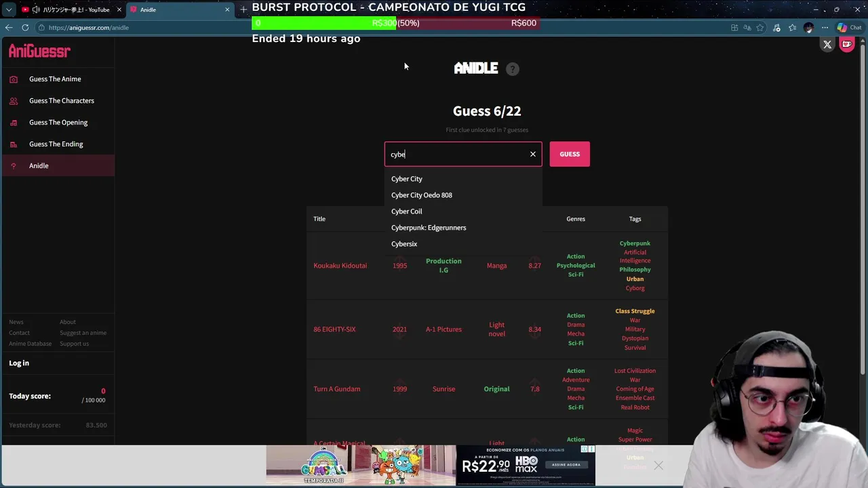The height and width of the screenshot is (488, 868).
Task: Switch to the YouTube browser tab
Action: (x=71, y=9)
